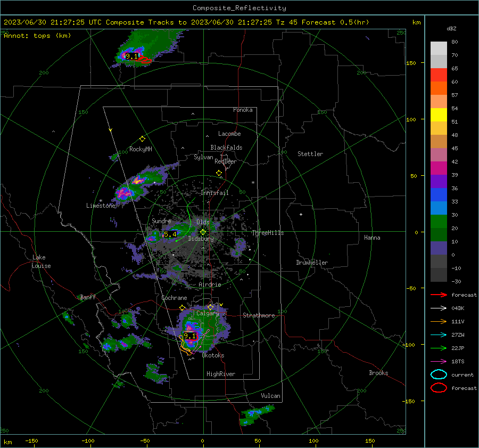Click the Lake Louise label
Viewport: 479px width, 448px height.
point(41,262)
